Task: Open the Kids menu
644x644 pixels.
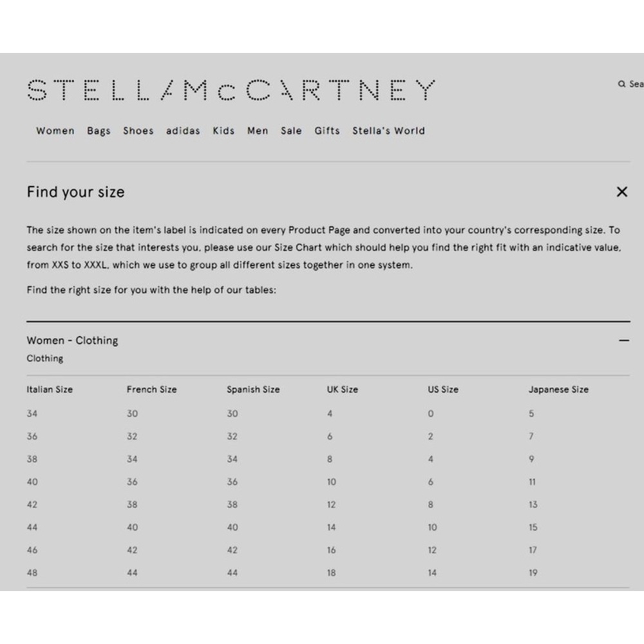Action: click(223, 131)
